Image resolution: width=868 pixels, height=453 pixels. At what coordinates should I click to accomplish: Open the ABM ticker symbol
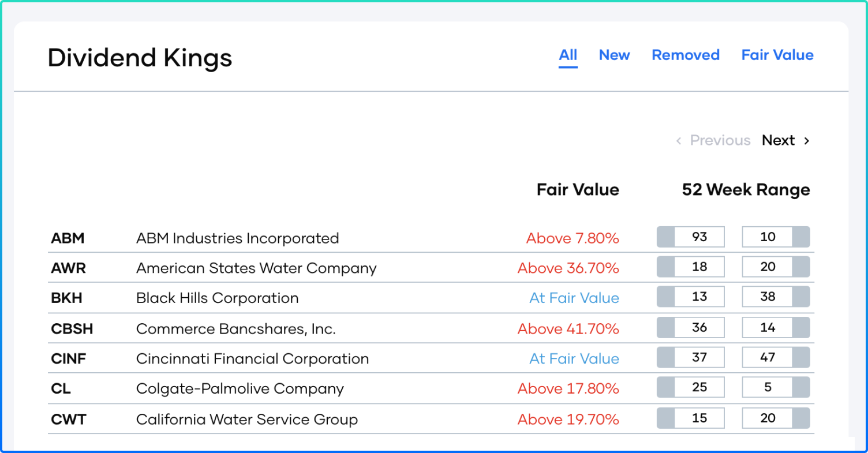[x=68, y=238]
